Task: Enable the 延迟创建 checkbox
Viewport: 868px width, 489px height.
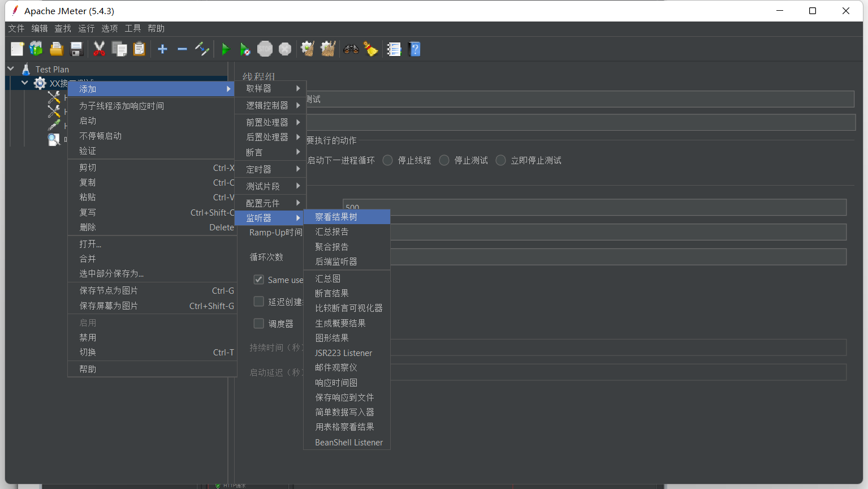Action: coord(258,301)
